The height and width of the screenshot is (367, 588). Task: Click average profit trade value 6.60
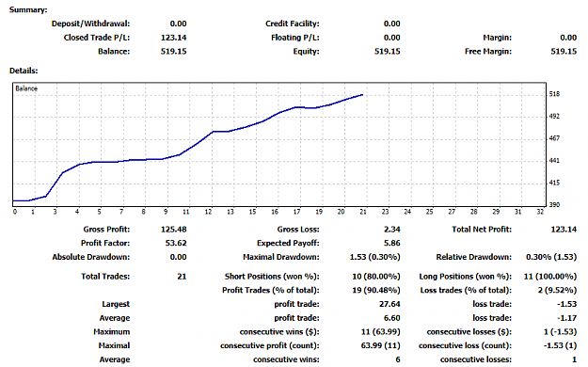tap(392, 318)
